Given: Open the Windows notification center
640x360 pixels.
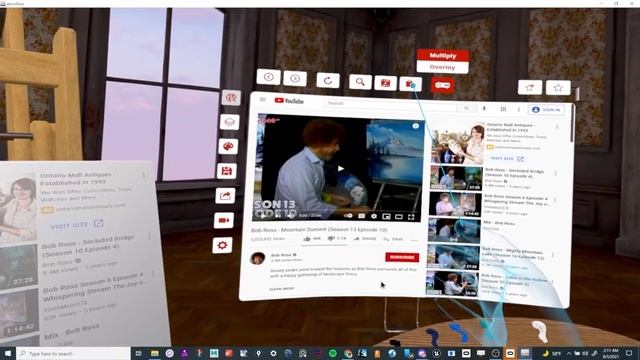Looking at the screenshot, I should pos(629,353).
